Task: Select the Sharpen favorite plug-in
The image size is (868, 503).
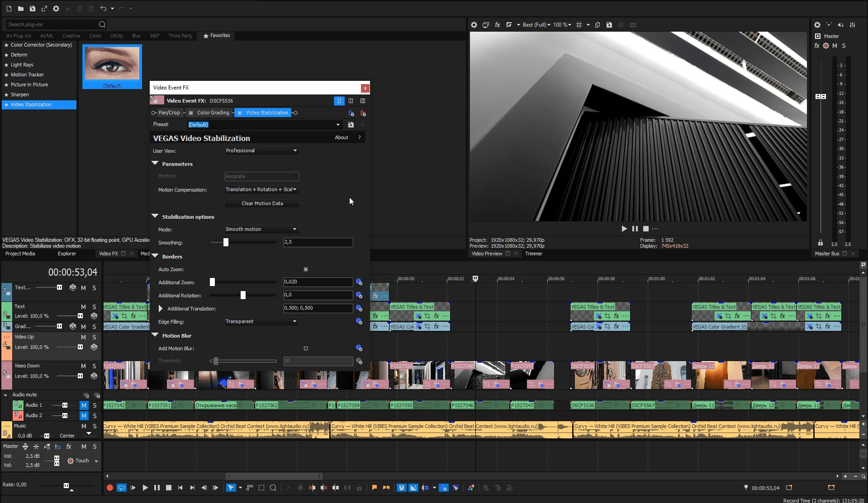Action: click(x=20, y=94)
